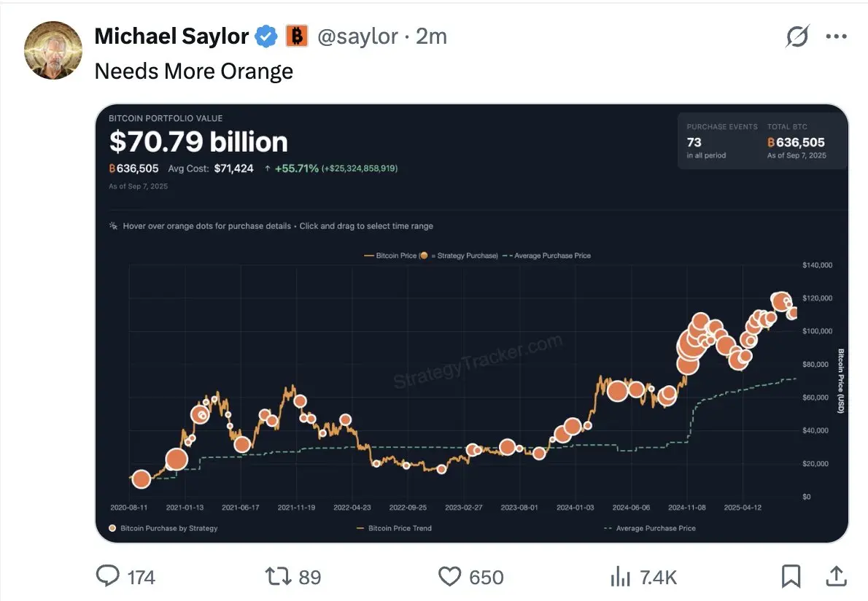Toggle Bitcoin Price Trend legend item

tap(394, 528)
